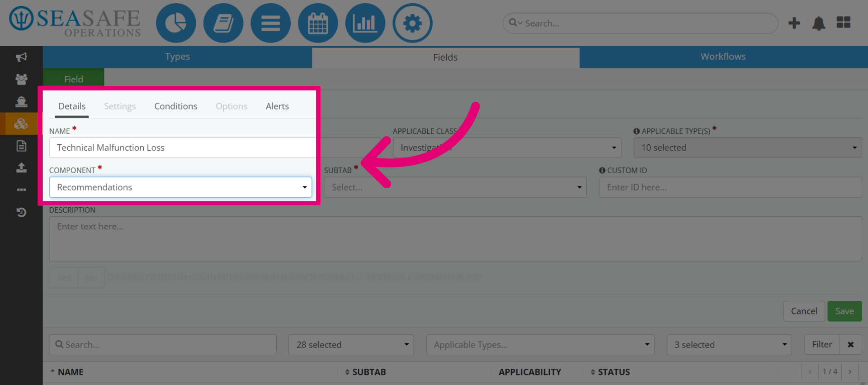The image size is (868, 385).
Task: Select the Details sub-tab
Action: [x=72, y=106]
